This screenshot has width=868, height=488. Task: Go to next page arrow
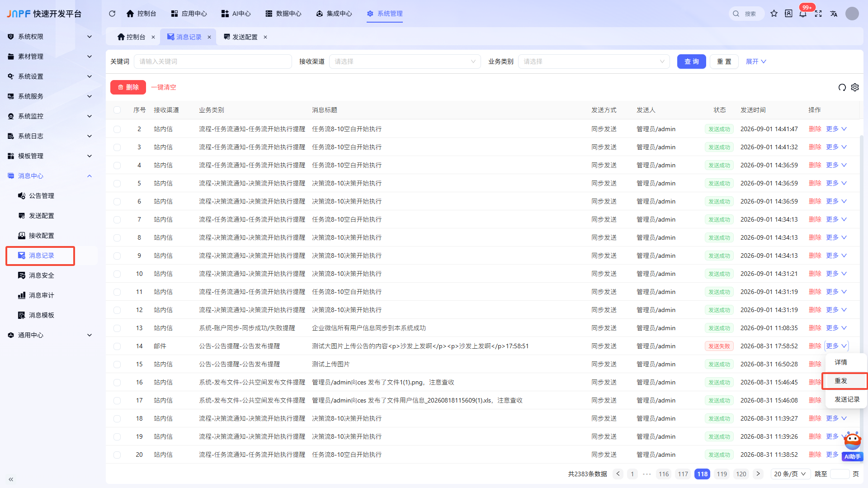coord(758,474)
